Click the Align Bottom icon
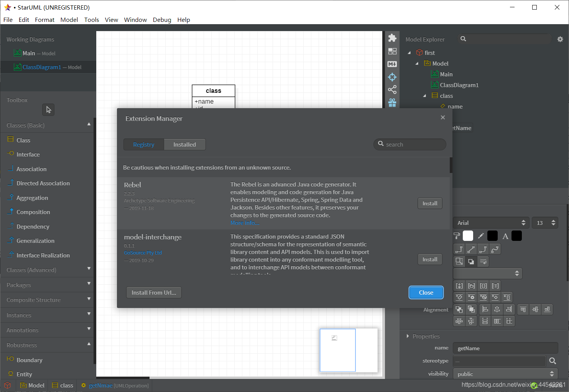The height and width of the screenshot is (392, 569). [547, 309]
